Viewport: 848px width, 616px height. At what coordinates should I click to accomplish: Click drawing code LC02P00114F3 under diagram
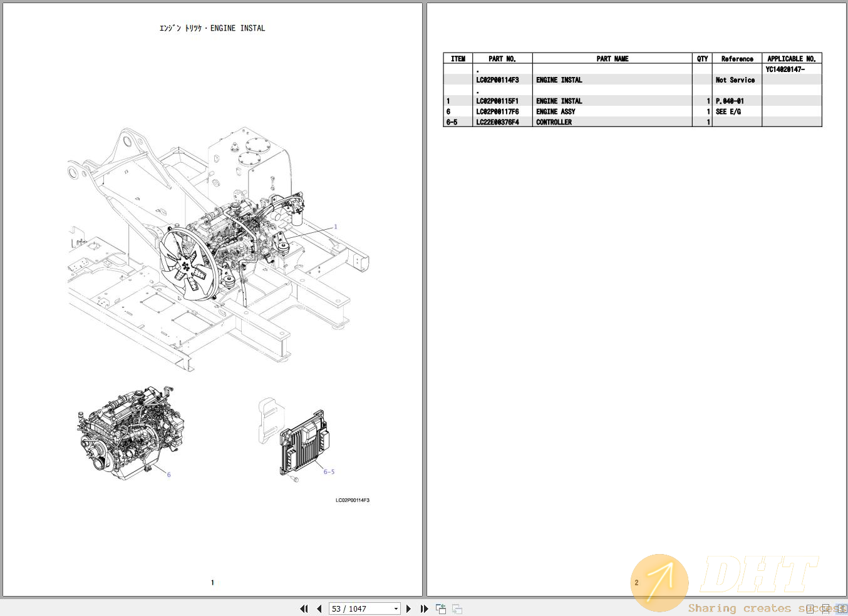pos(353,500)
